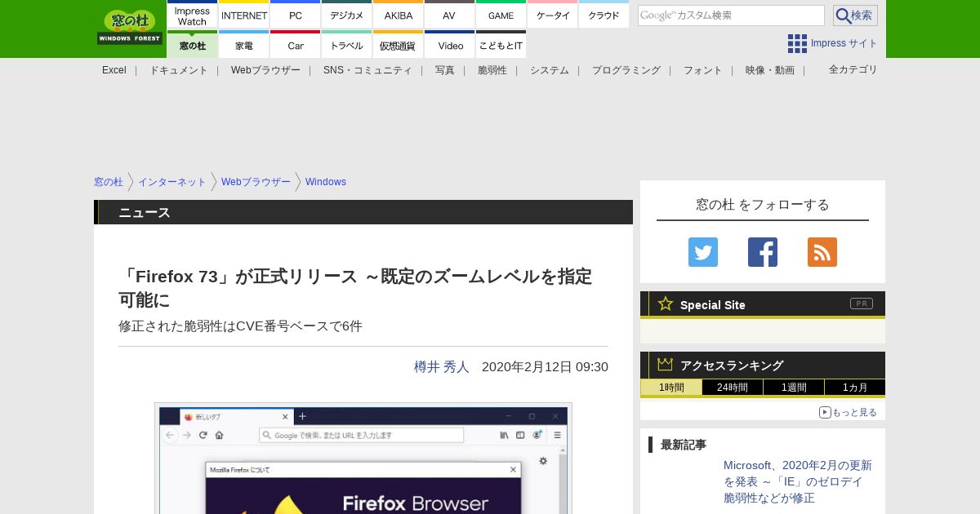Image resolution: width=980 pixels, height=514 pixels.
Task: Click the ニュース section header
Action: pos(363,212)
